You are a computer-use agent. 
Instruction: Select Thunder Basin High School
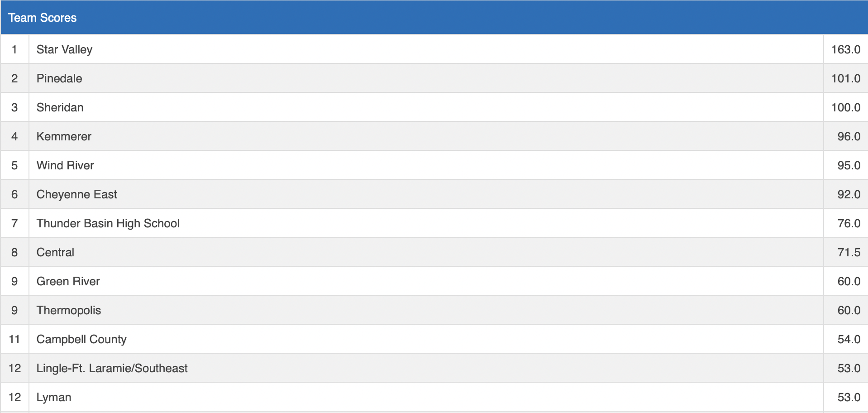point(108,223)
